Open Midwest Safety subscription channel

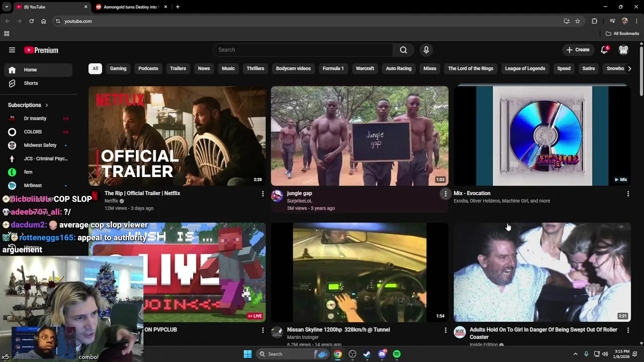38,145
